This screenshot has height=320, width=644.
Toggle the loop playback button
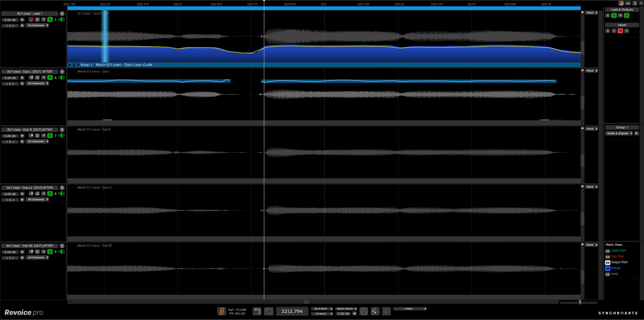tap(269, 312)
